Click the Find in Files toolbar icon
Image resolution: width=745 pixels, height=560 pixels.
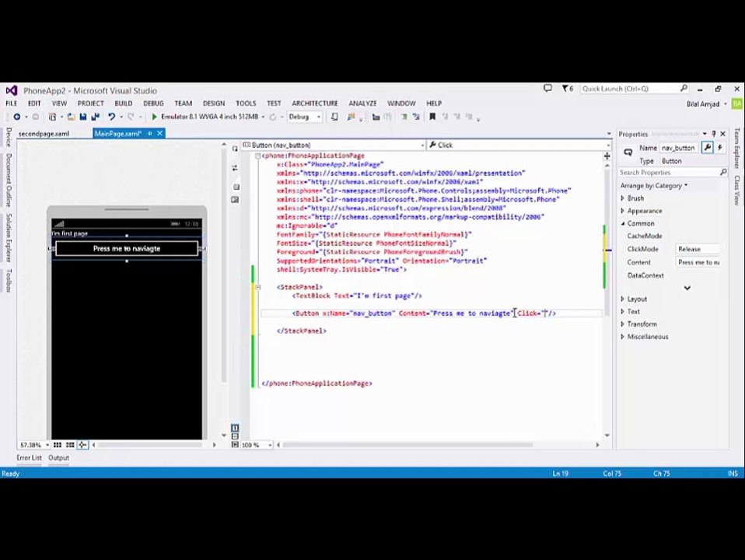[x=352, y=117]
